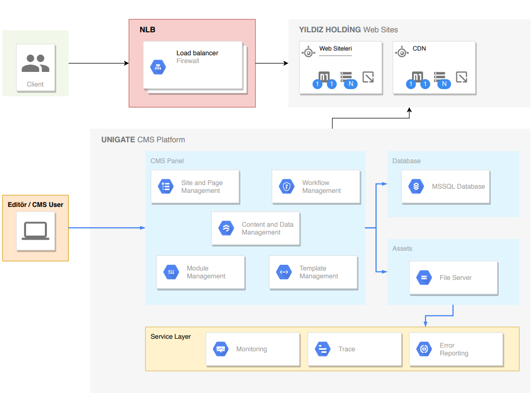Click the "Assets" group label
The width and height of the screenshot is (532, 394).
coord(403,249)
